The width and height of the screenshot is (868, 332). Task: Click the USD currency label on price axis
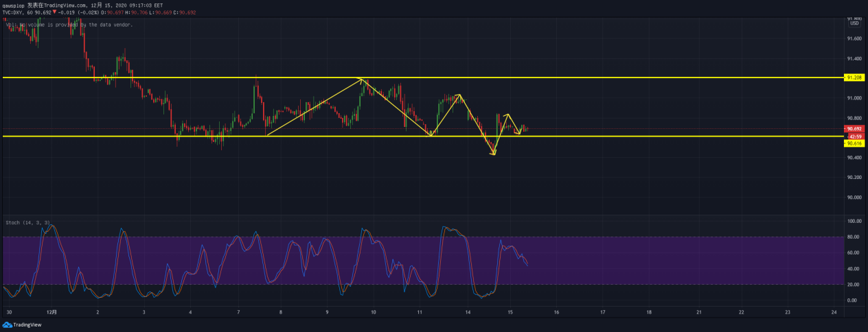click(854, 23)
